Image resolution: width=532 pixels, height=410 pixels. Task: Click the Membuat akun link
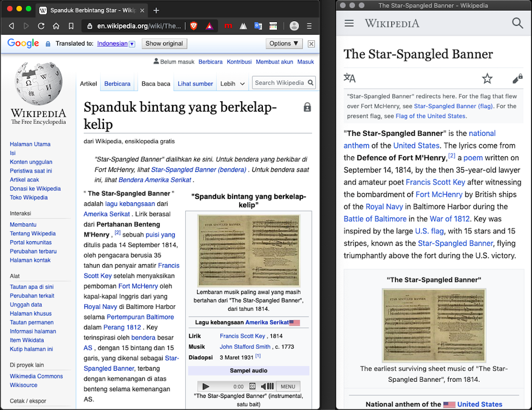tap(274, 62)
